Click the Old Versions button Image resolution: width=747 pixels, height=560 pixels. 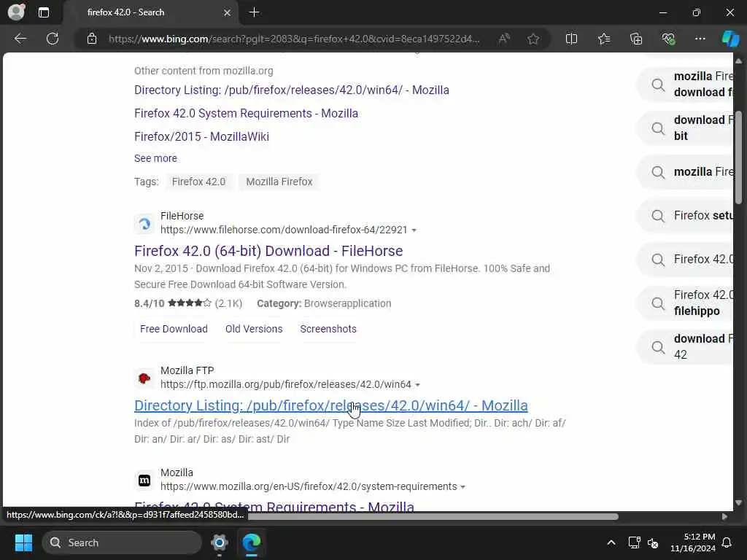(254, 329)
